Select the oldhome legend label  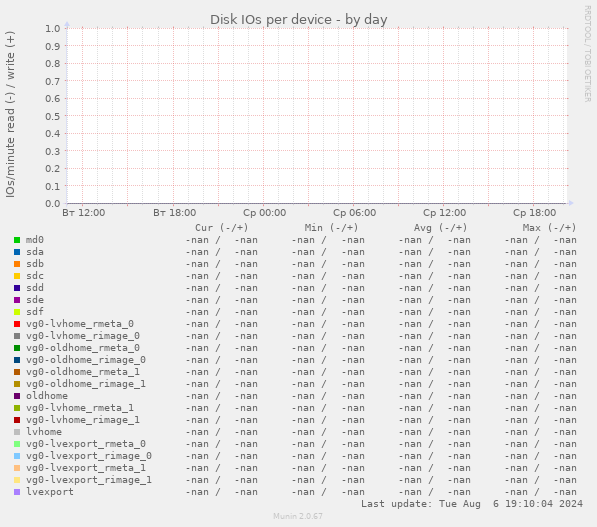point(47,396)
